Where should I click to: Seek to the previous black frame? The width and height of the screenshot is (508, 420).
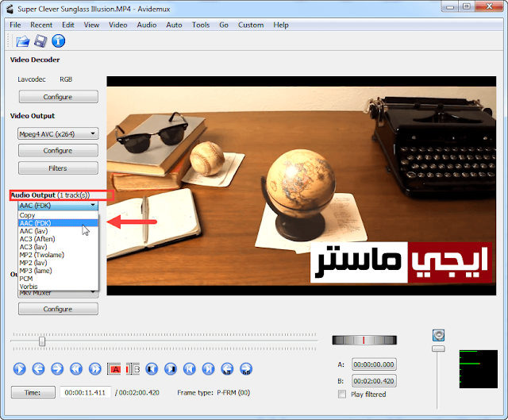click(x=152, y=369)
